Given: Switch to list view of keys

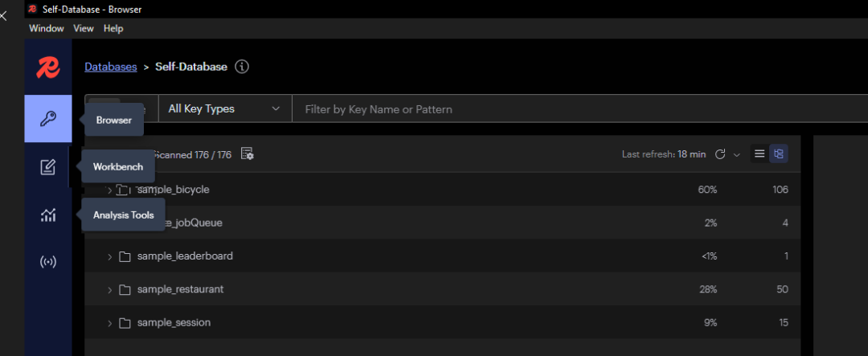Looking at the screenshot, I should tap(759, 153).
